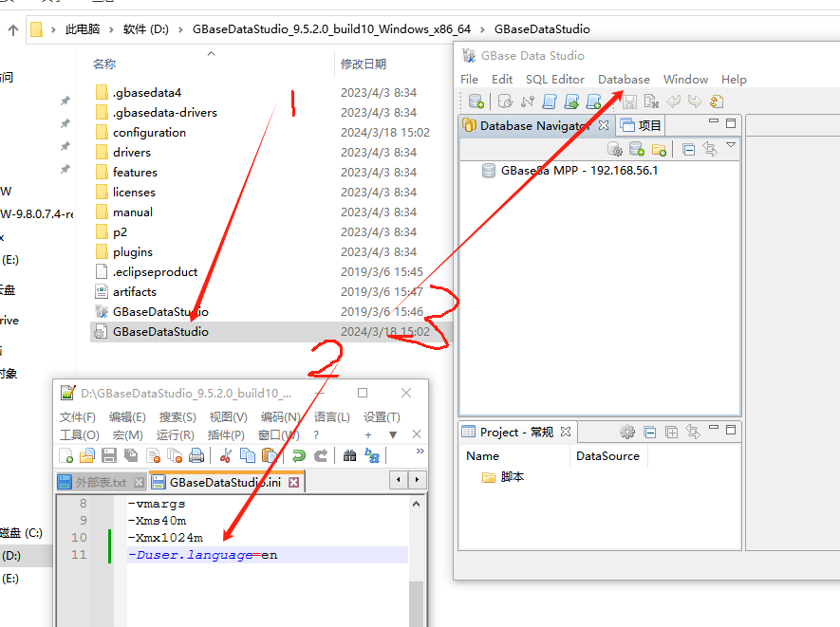This screenshot has width=840, height=627.
Task: Click the Copy icon in Notepad++ toolbar
Action: coord(248,455)
